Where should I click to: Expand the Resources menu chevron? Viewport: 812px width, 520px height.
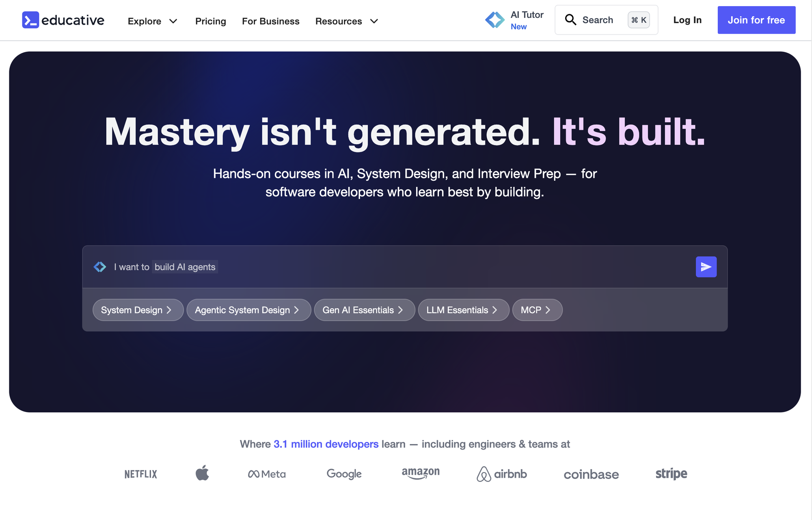[374, 21]
